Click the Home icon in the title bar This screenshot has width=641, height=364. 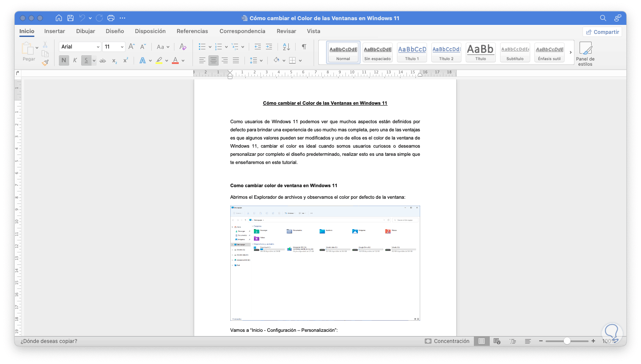click(x=59, y=18)
